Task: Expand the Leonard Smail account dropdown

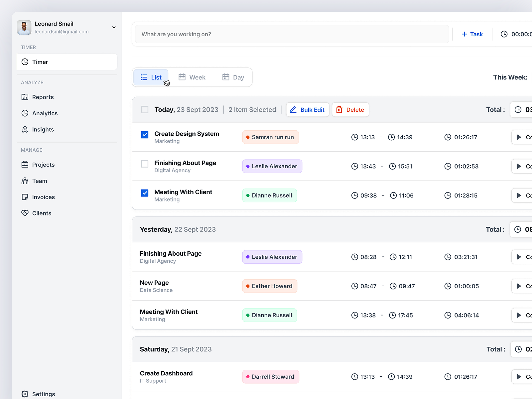Action: [x=114, y=27]
